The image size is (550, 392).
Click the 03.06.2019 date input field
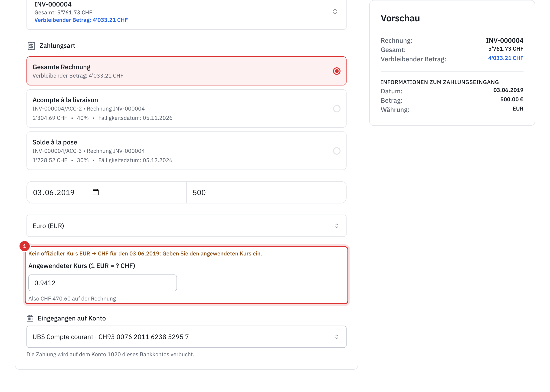pyautogui.click(x=106, y=192)
